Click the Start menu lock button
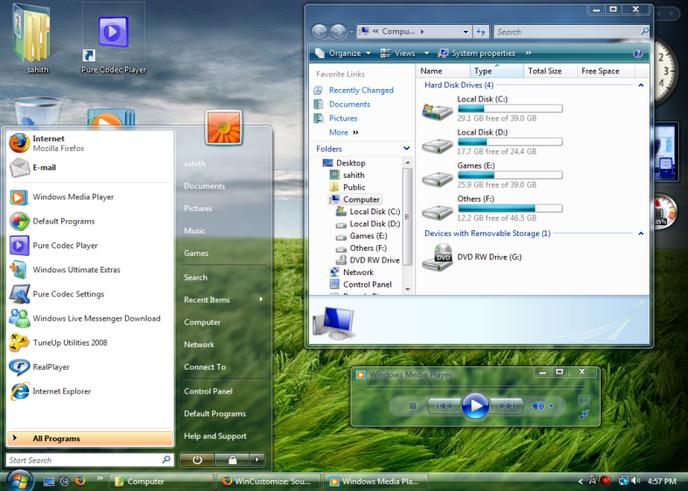The height and width of the screenshot is (491, 688). (x=232, y=460)
